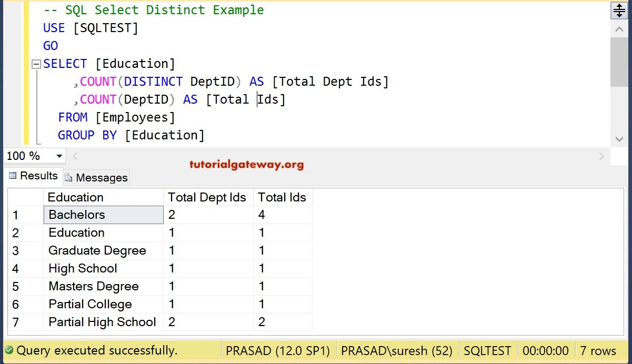The width and height of the screenshot is (632, 364).
Task: Click the horizontal scrollbar left arrow
Action: [75, 156]
